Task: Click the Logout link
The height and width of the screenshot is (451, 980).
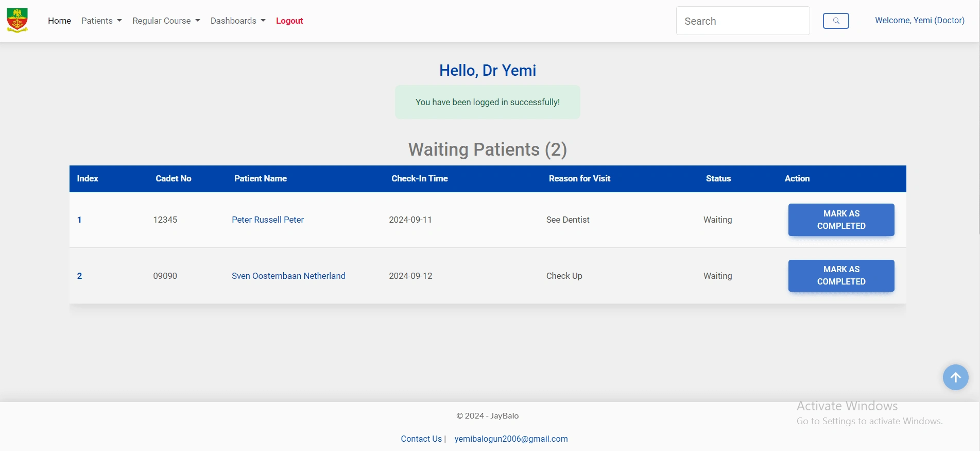Action: tap(289, 21)
